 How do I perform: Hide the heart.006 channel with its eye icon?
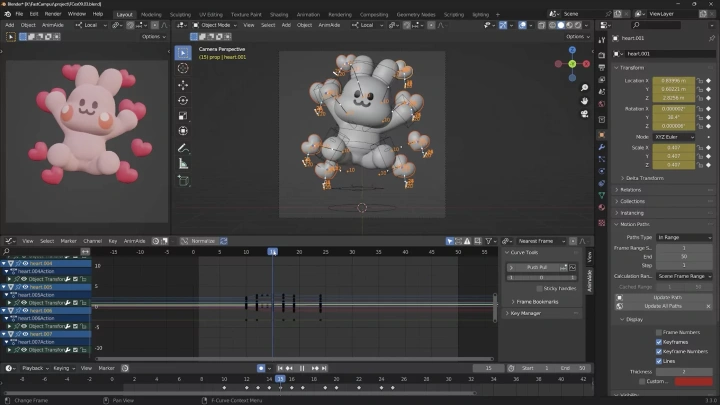(x=25, y=311)
